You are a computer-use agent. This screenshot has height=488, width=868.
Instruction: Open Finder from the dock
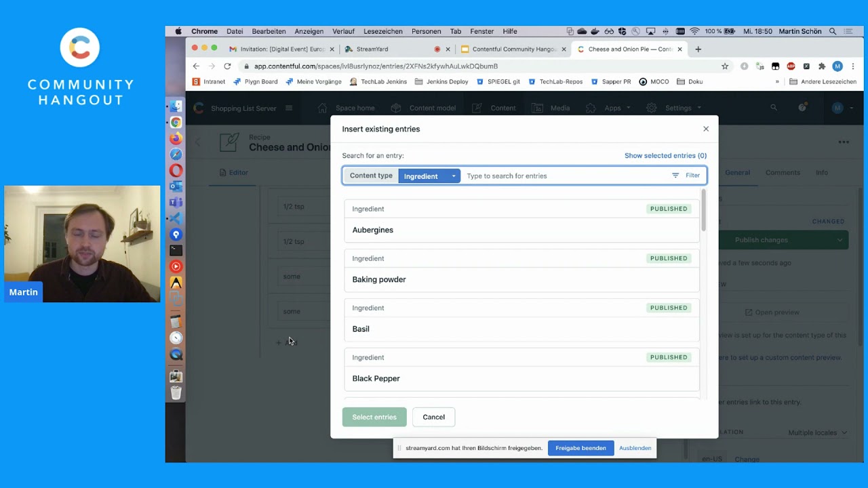(176, 106)
